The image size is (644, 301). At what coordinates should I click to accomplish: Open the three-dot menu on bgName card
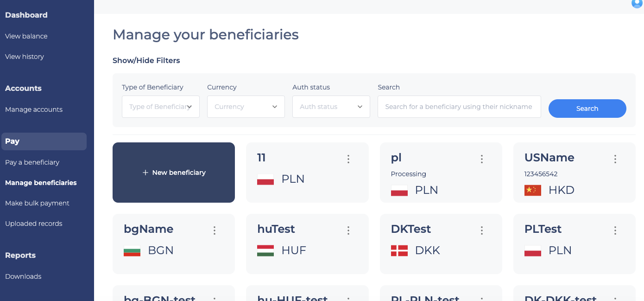(215, 231)
